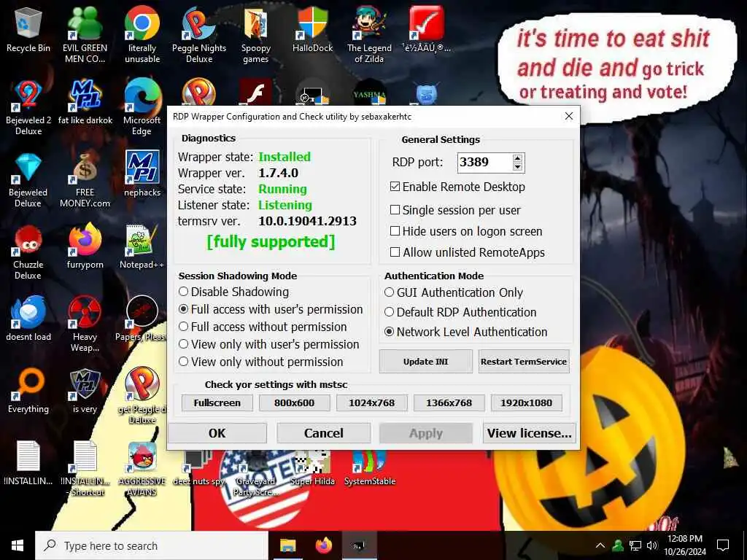Launch Notepad++ desktop shortcut
The height and width of the screenshot is (560, 747).
click(142, 246)
